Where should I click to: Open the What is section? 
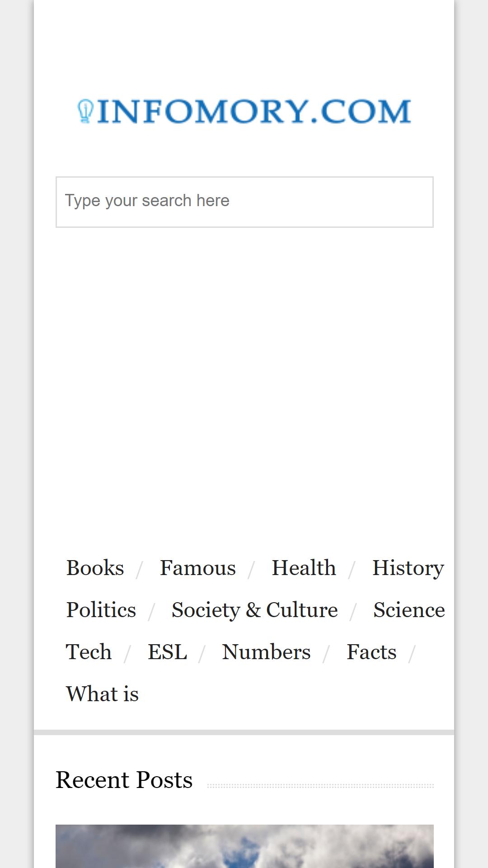point(102,694)
